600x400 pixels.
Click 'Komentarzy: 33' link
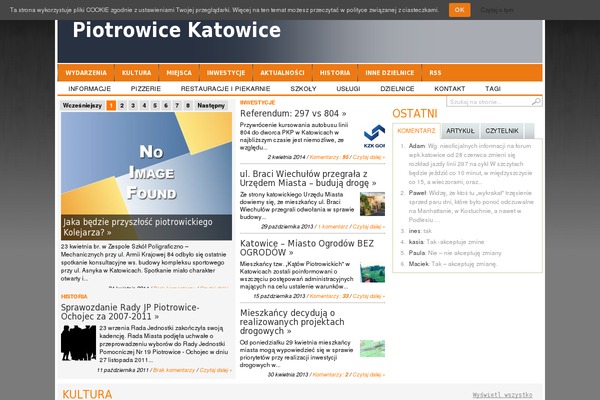329,296
